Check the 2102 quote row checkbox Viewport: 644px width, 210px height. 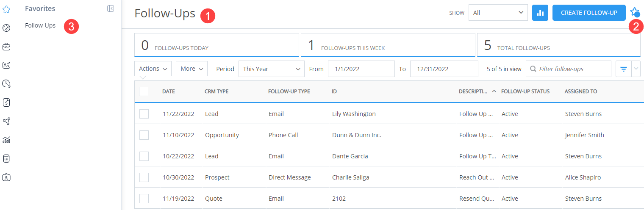[144, 199]
